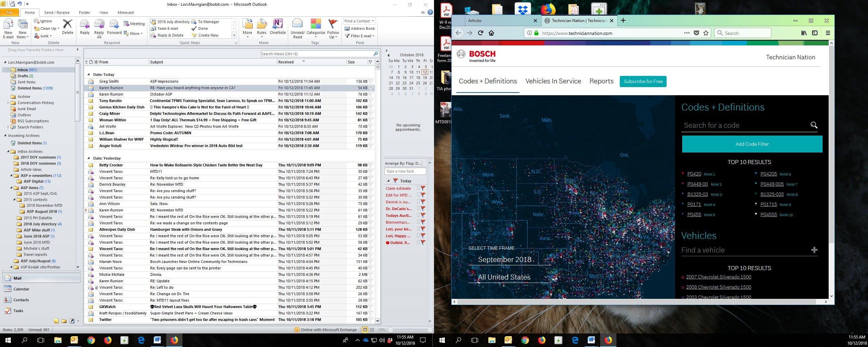Screen dimensions: 868x347
Task: Bookmark page with star icon in Firefox
Action: [x=706, y=33]
